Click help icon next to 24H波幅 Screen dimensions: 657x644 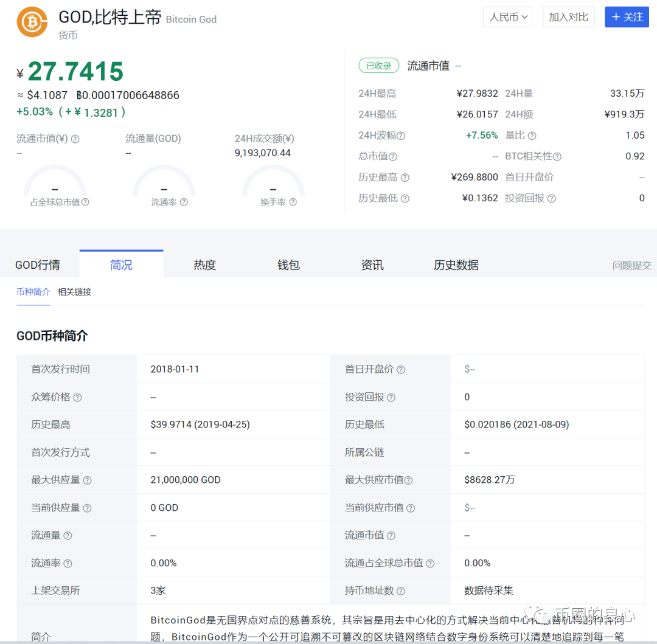click(x=401, y=136)
